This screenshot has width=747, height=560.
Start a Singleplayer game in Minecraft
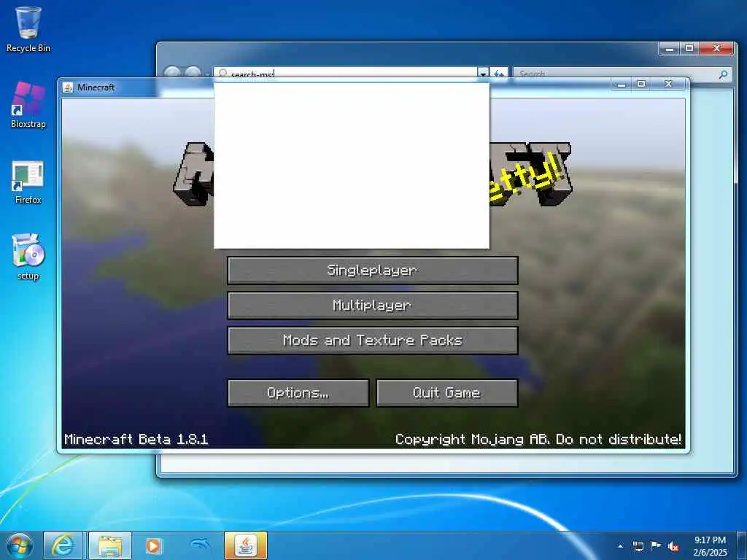(373, 271)
